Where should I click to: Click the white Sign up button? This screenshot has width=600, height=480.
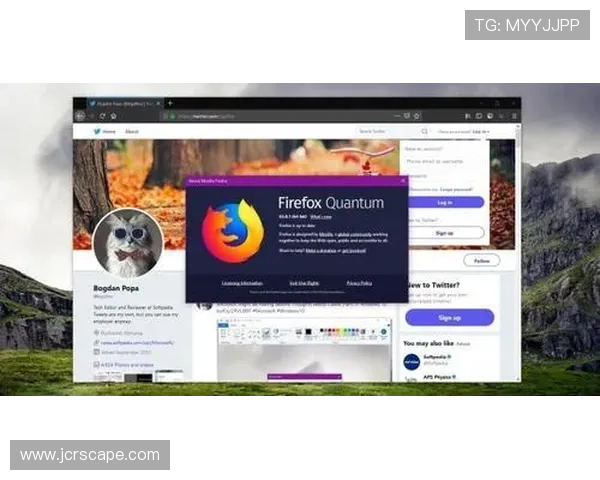pos(444,232)
